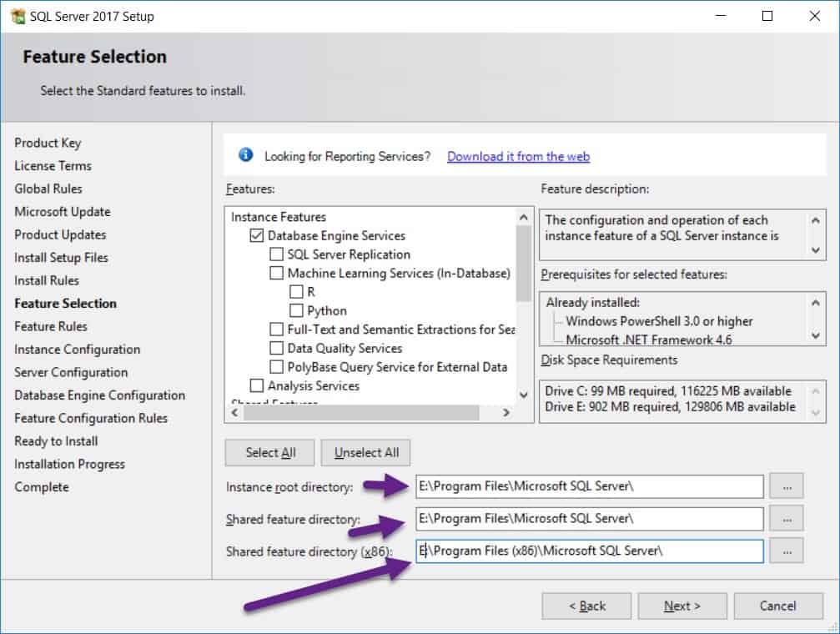Browse for Shared feature directory (64-bit)
This screenshot has width=840, height=634.
tap(787, 519)
